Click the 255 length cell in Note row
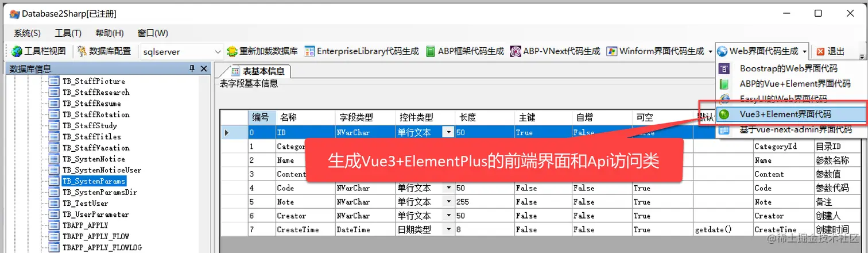 [485, 202]
